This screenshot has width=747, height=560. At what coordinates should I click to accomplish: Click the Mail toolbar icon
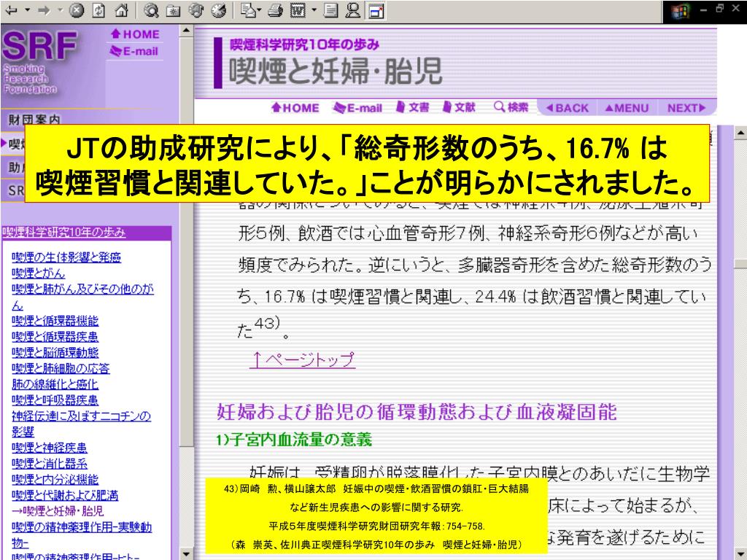point(248,10)
